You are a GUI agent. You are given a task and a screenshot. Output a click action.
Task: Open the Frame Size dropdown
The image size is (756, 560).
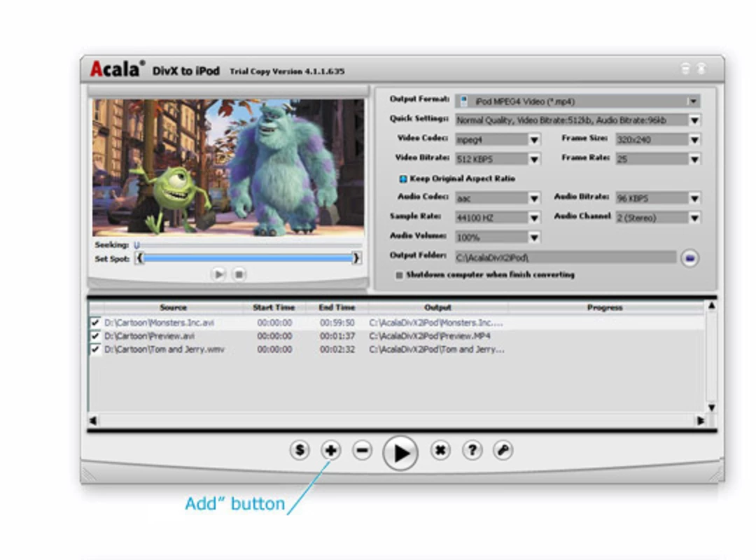(x=658, y=139)
